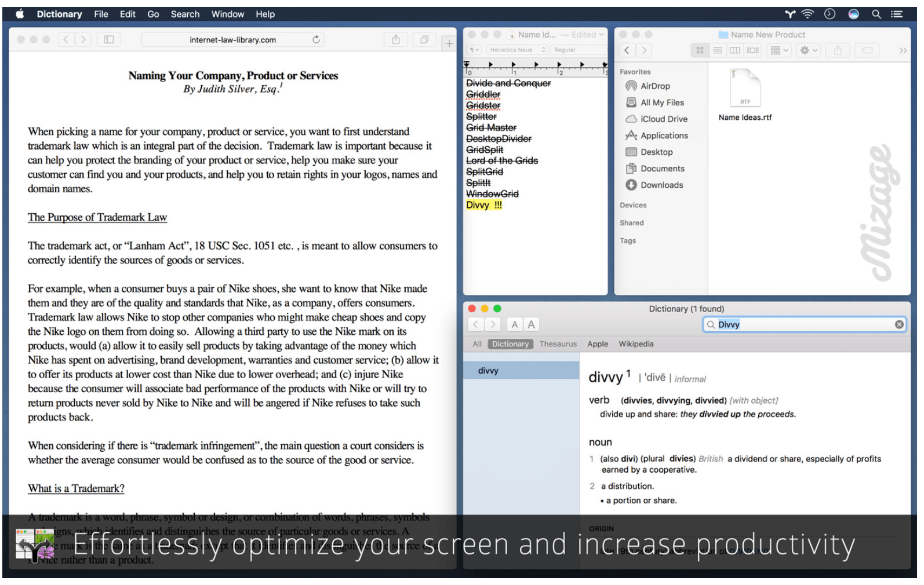This screenshot has width=924, height=585.
Task: Click the "What is a Trademark?" heading
Action: [x=76, y=488]
